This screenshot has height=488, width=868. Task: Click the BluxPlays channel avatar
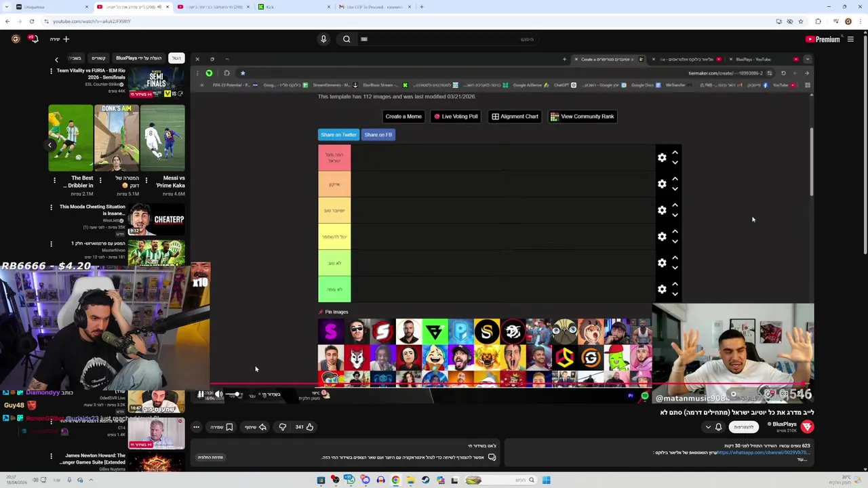coord(807,426)
